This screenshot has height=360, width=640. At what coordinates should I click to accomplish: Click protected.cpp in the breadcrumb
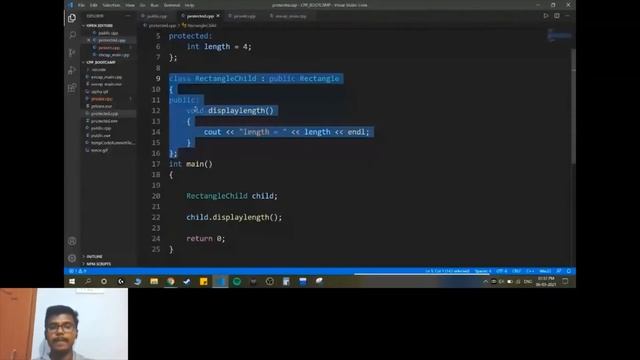[x=162, y=25]
